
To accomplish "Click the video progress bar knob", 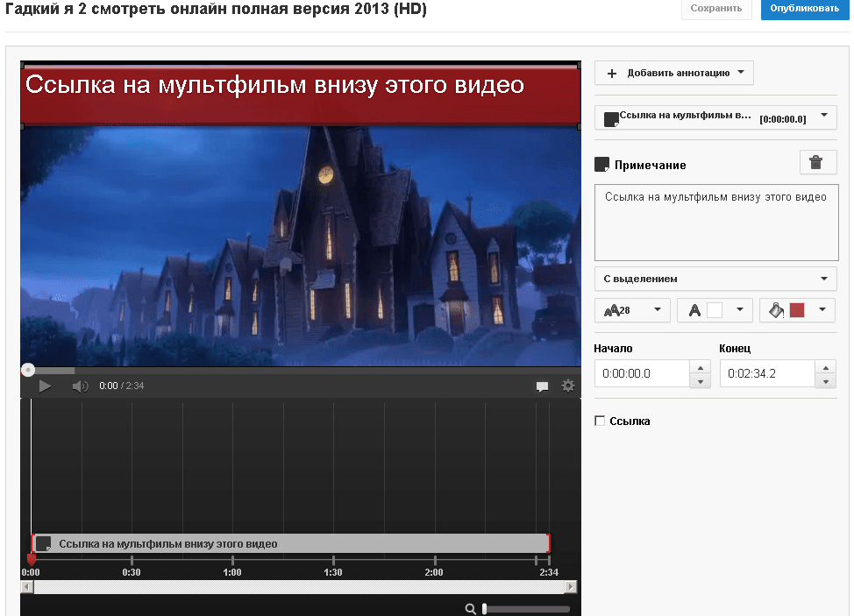I will coord(28,370).
